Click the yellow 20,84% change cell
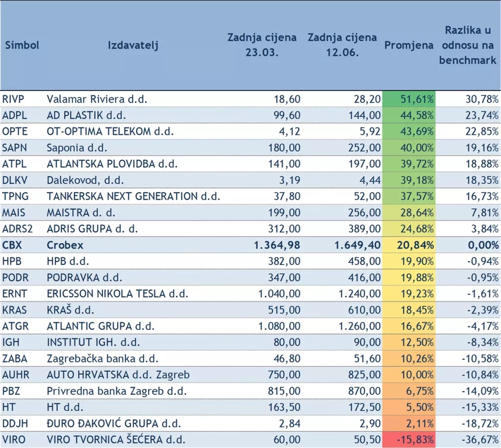 coord(409,245)
